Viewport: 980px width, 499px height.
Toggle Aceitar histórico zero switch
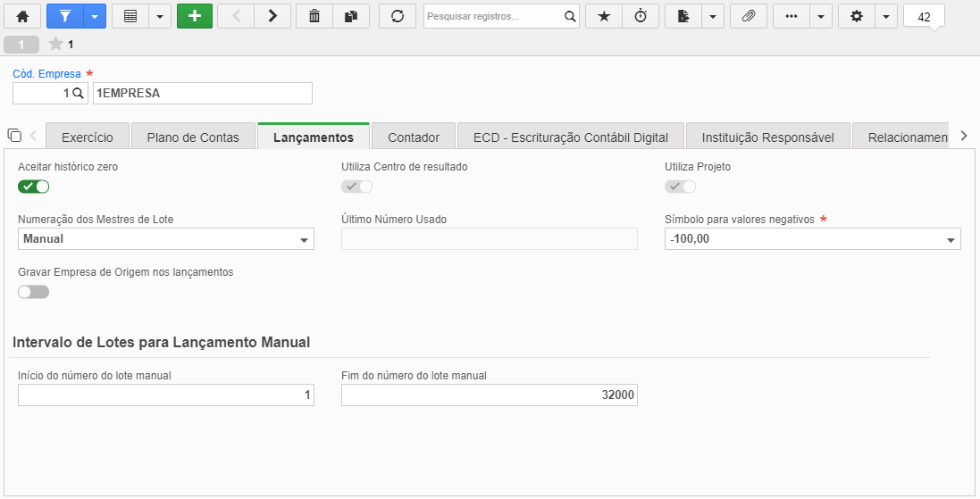34,186
